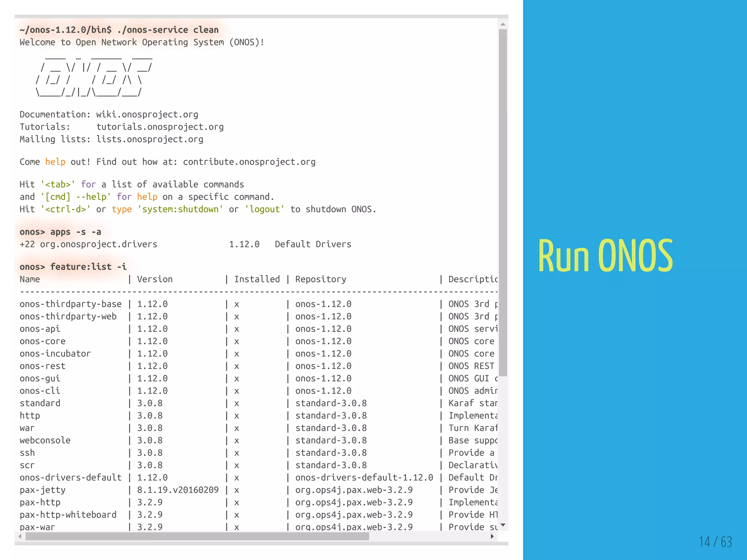Click the 'Installed' column header
The image size is (747, 560).
pos(257,279)
